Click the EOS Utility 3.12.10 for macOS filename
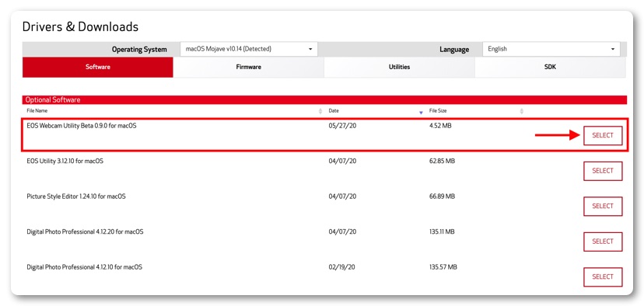 (x=65, y=162)
